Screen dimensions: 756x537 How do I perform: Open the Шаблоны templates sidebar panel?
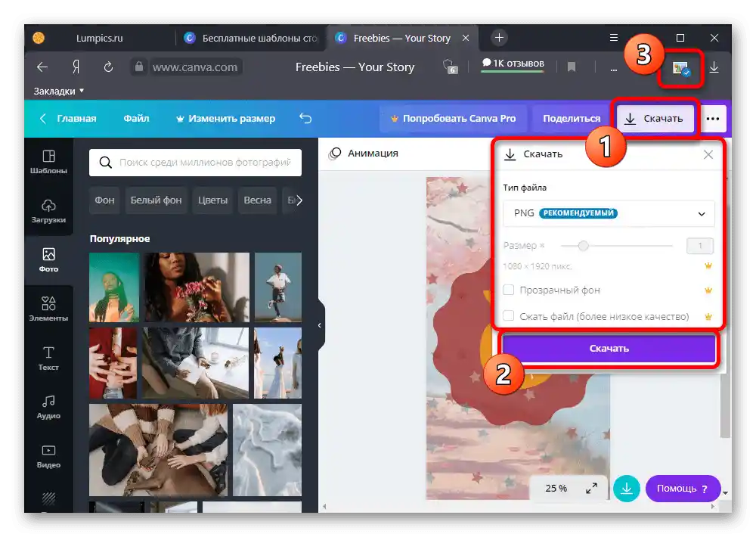(48, 162)
